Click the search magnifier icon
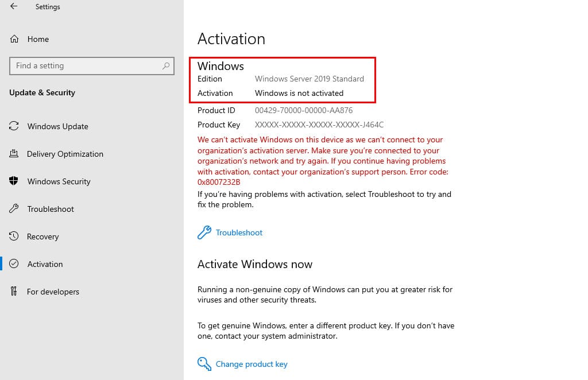 [x=166, y=66]
